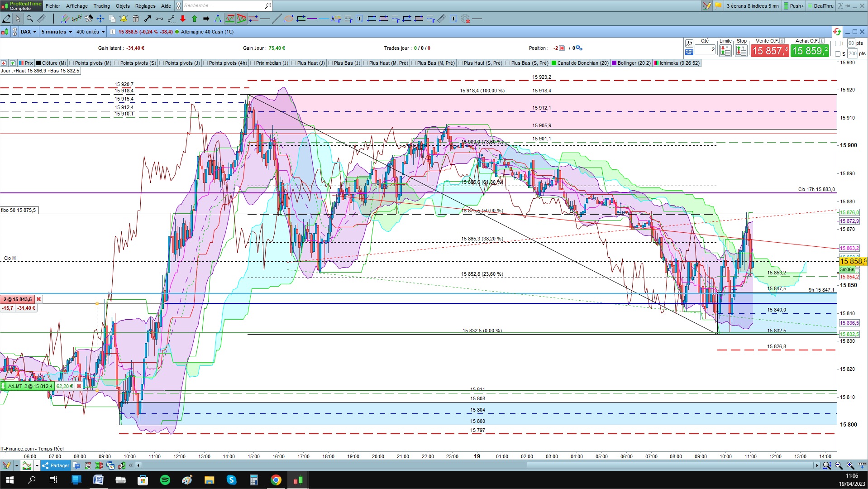Select the green up arrow tool

click(195, 19)
